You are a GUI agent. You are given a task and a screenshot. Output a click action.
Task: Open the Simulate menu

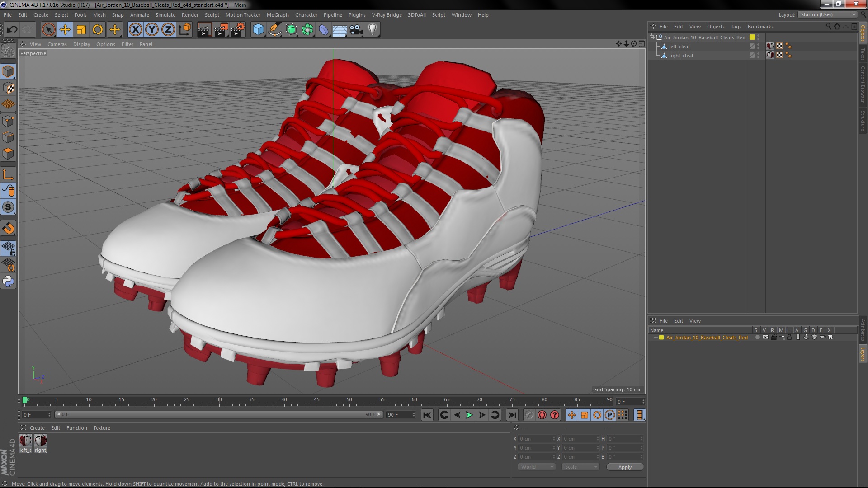pos(165,15)
